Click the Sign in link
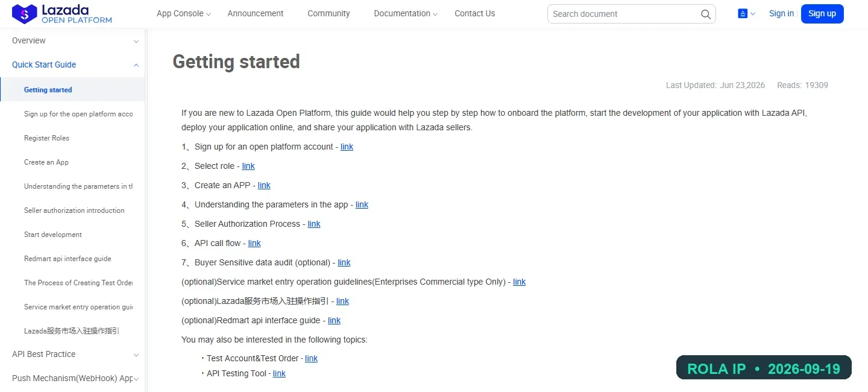 pos(781,13)
